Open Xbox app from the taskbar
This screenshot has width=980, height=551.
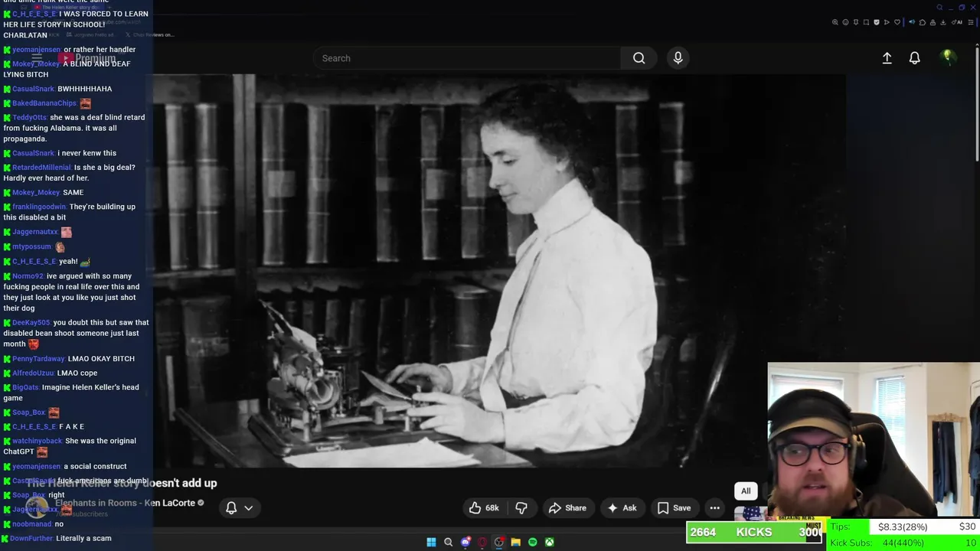tap(549, 542)
